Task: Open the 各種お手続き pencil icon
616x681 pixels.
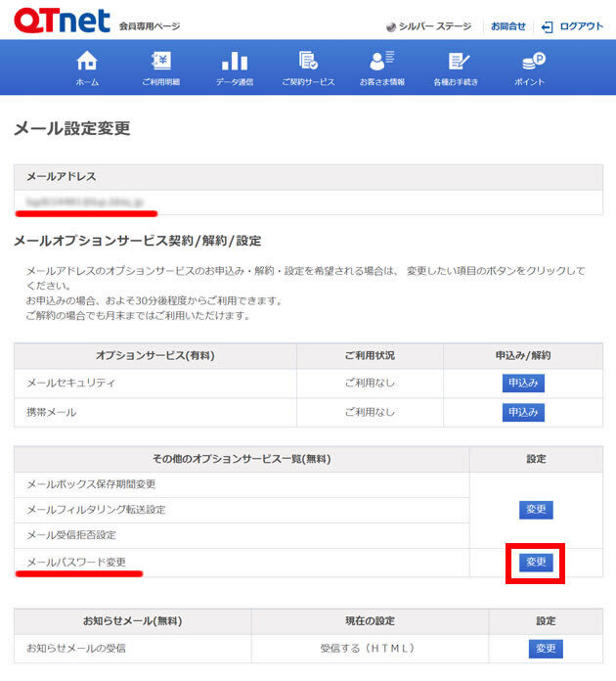Action: click(x=456, y=61)
